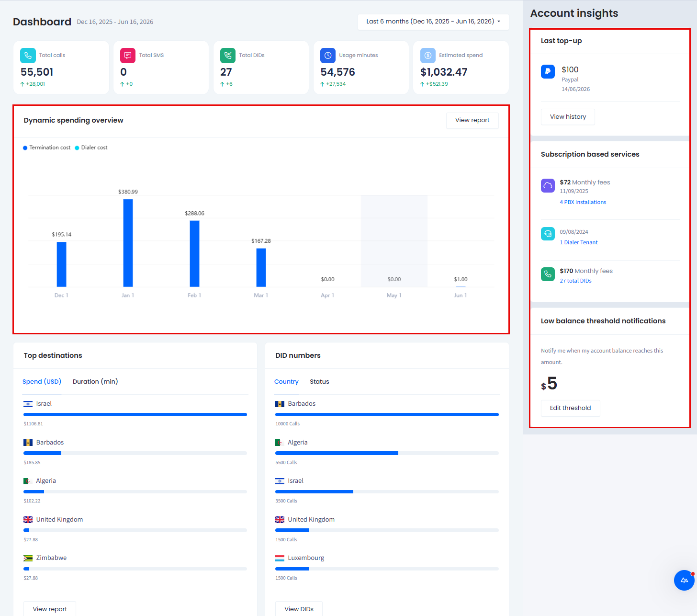The width and height of the screenshot is (697, 616).
Task: Click View report under Top destinations
Action: (50, 609)
